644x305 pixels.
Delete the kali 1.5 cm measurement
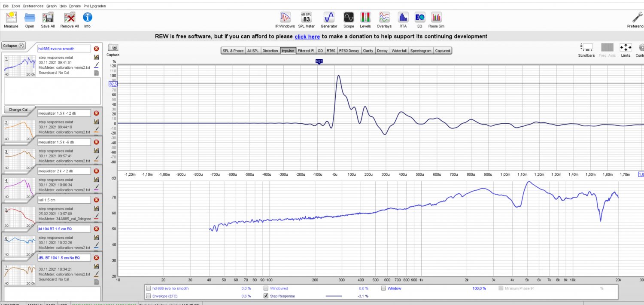pos(96,200)
